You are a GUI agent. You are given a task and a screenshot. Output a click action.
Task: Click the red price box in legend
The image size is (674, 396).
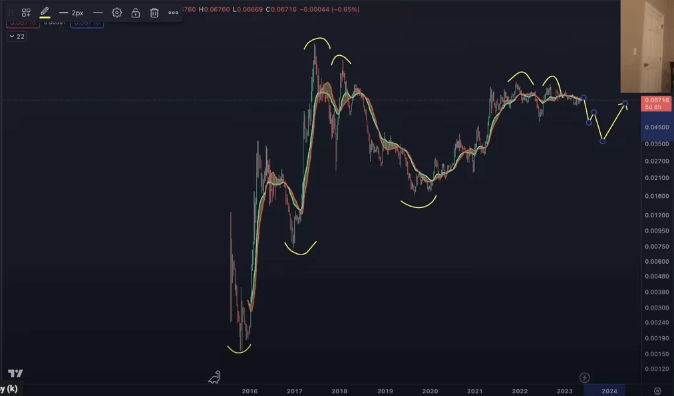23,23
